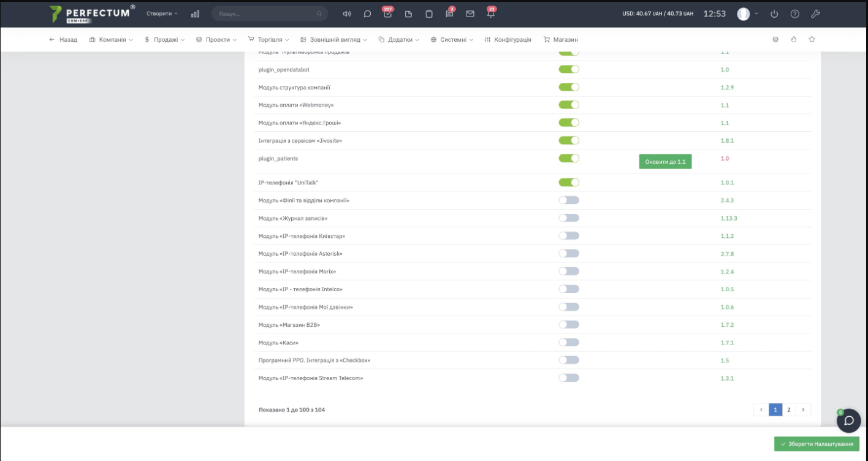The height and width of the screenshot is (461, 868).
Task: Open the Конфігурація menu item
Action: [x=508, y=39]
